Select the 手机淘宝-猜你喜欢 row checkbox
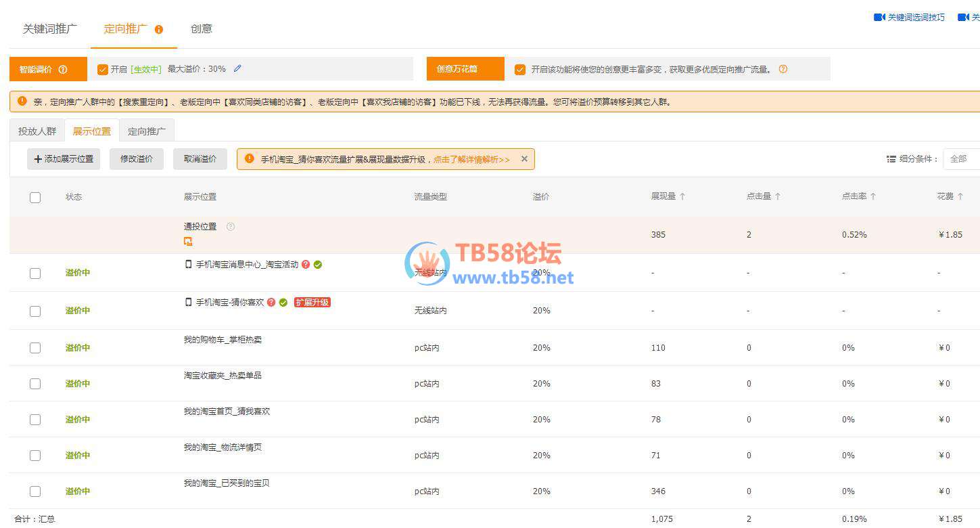Screen dimensions: 980x528 tap(35, 311)
